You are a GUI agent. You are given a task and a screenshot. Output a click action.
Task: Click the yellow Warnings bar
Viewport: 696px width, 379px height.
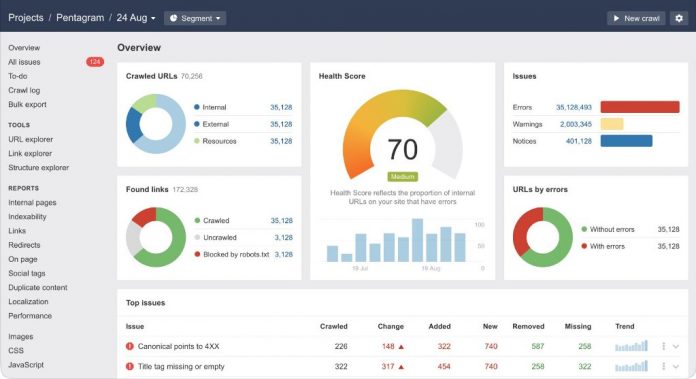pos(612,124)
